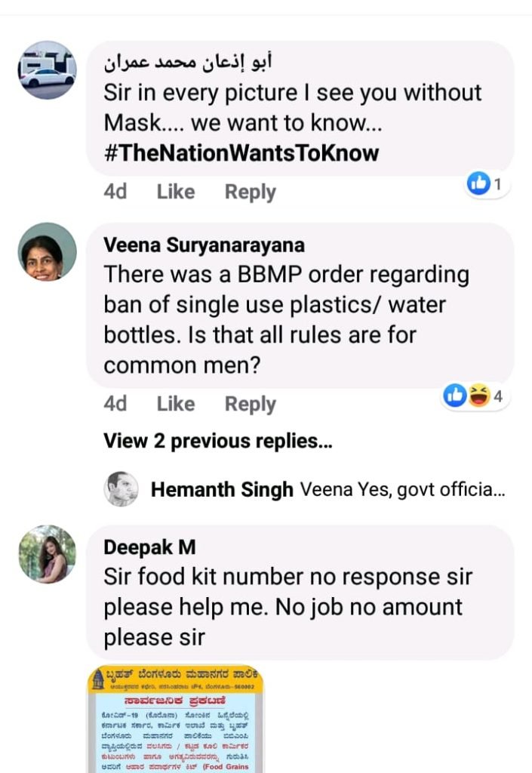Screen dimensions: 532x773
Task: Open #TheNationWantsToKnow hashtag
Action: (x=241, y=153)
